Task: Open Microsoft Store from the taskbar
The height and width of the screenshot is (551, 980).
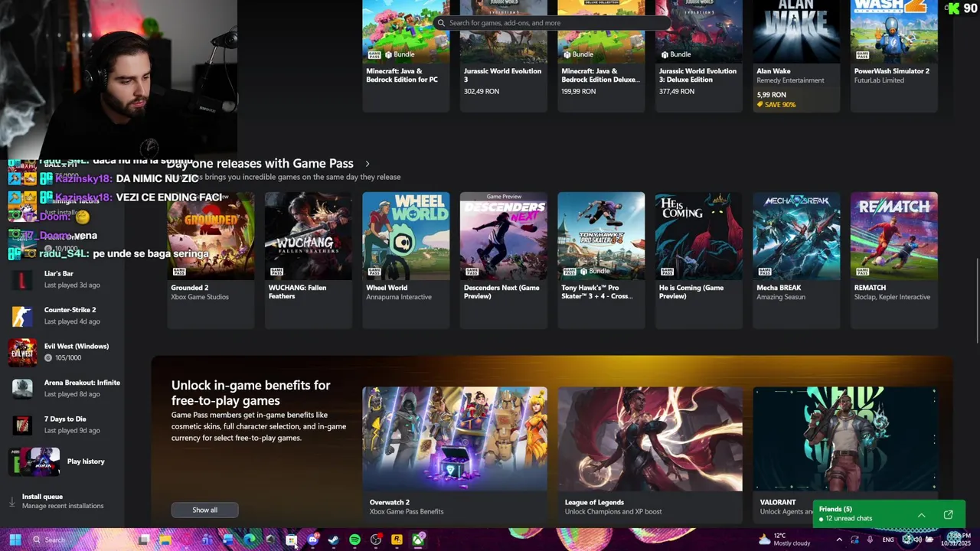Action: [x=291, y=540]
